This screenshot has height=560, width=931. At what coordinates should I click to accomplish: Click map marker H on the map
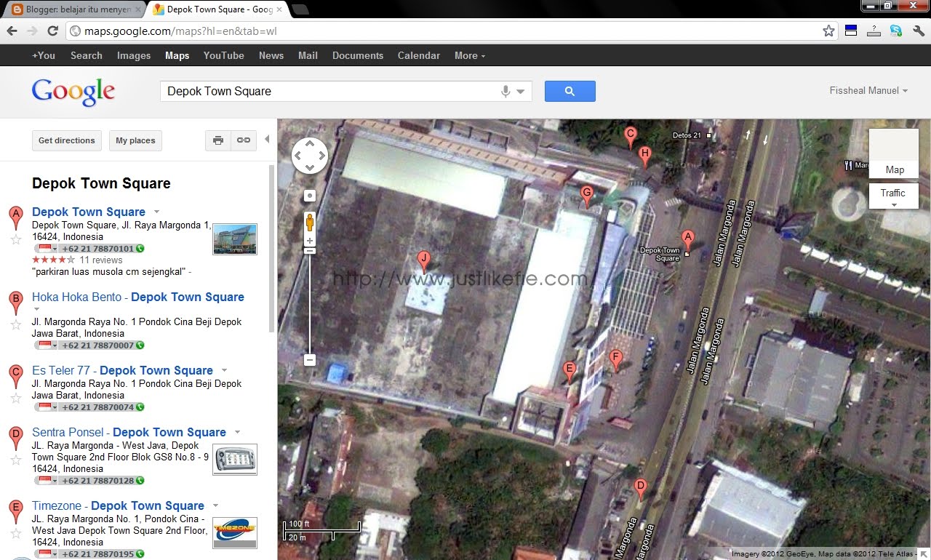[x=644, y=157]
